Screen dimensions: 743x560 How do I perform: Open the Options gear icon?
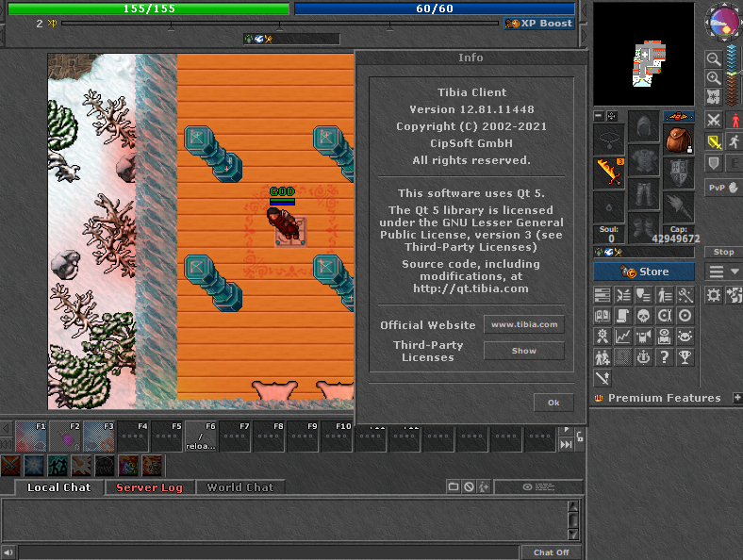click(713, 296)
